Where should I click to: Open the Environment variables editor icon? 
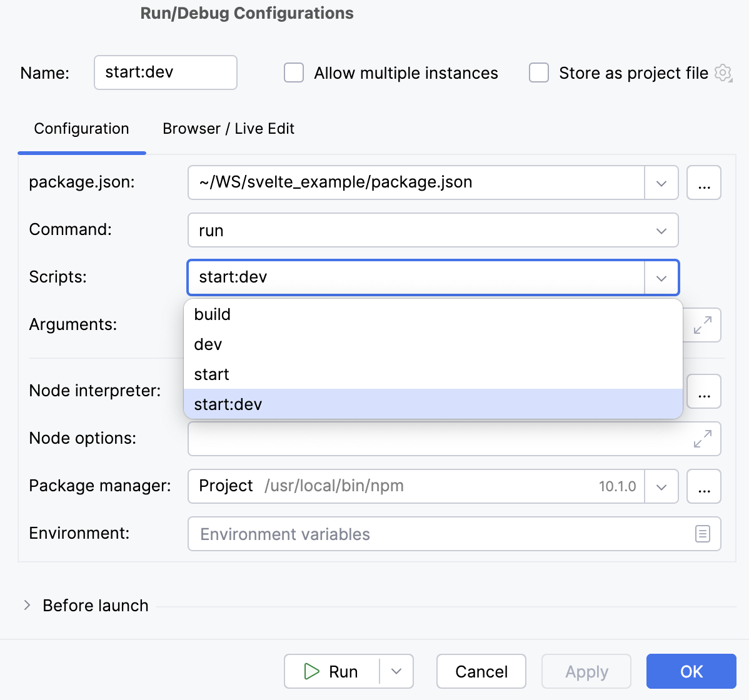(x=703, y=534)
